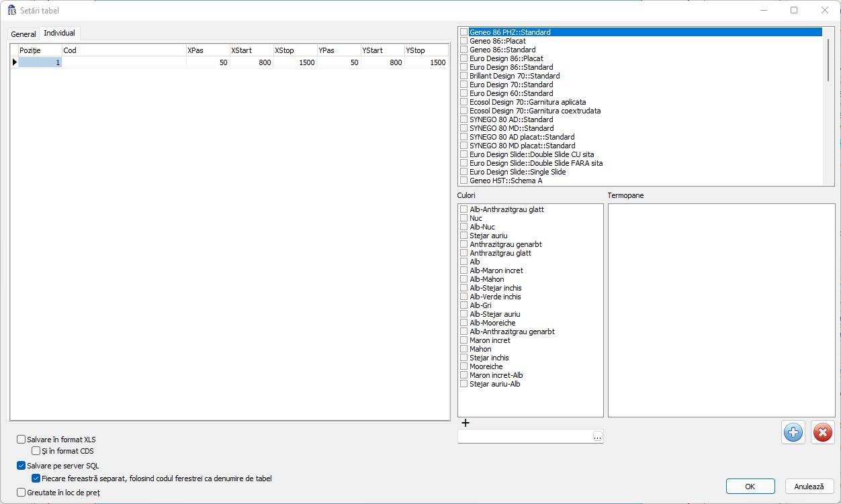Viewport: 841px width, 504px height.
Task: Enable Greutate în loc de preț
Action: tap(21, 493)
